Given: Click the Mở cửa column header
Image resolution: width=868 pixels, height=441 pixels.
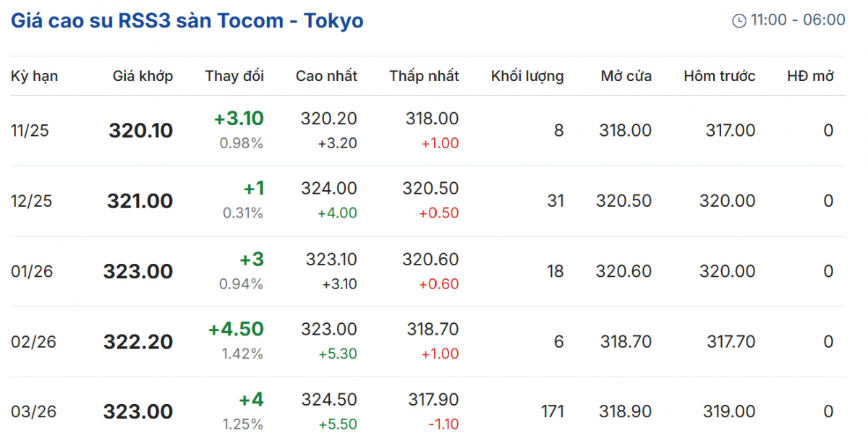Looking at the screenshot, I should (x=626, y=76).
